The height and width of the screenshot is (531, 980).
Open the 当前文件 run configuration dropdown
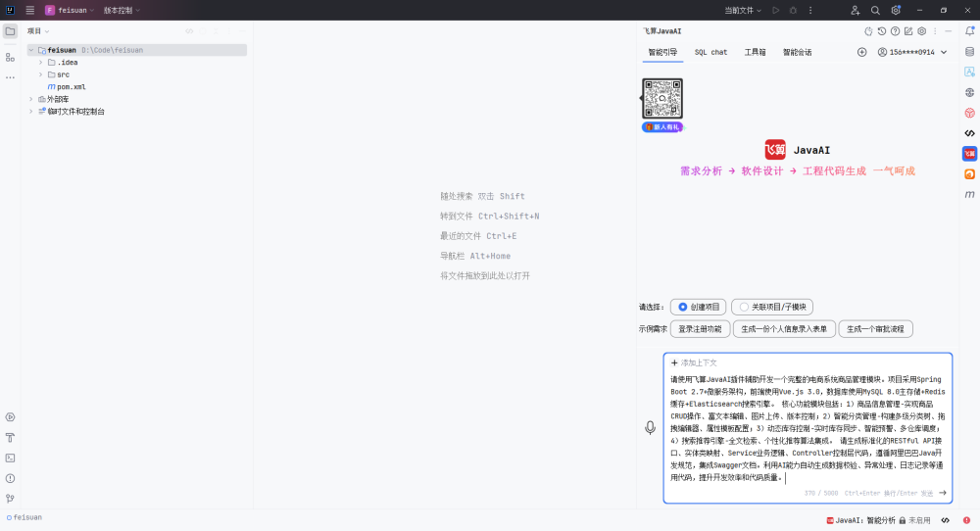pos(743,10)
